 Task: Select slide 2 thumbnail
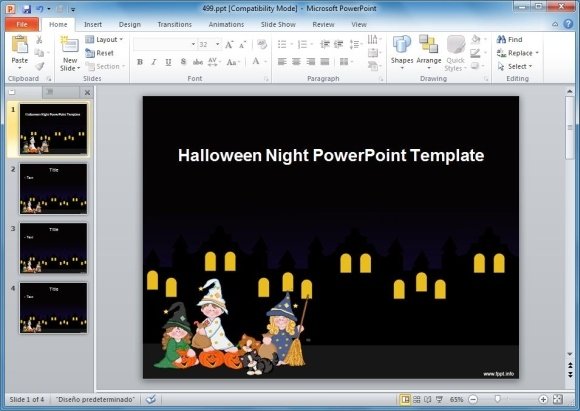click(54, 189)
